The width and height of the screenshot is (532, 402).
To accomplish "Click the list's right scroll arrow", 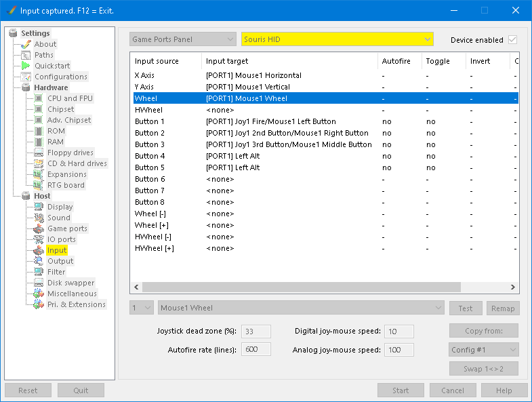I will (x=512, y=287).
